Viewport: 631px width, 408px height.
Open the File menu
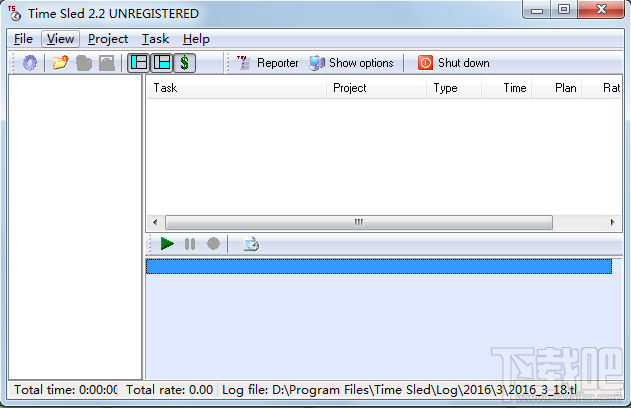(x=23, y=39)
